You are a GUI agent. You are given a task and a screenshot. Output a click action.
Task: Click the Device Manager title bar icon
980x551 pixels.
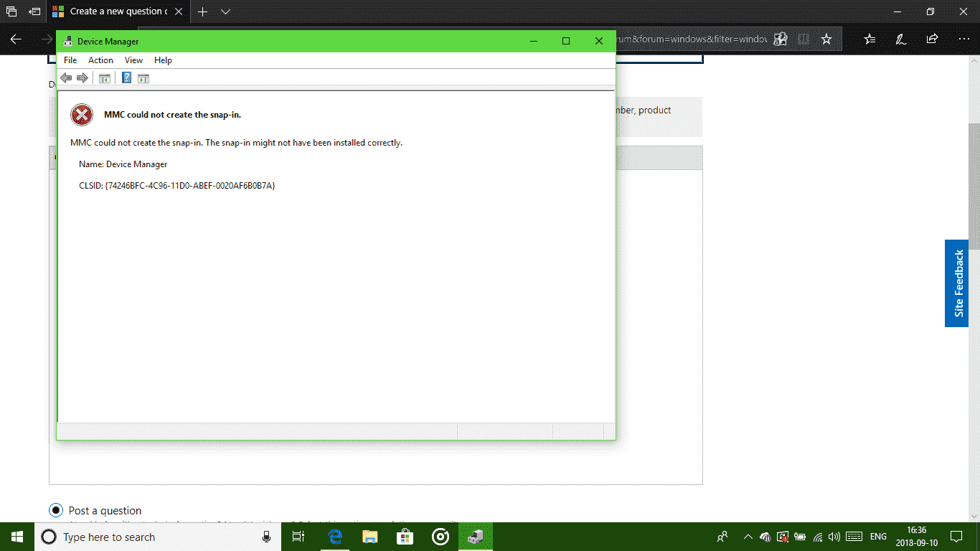pyautogui.click(x=68, y=41)
